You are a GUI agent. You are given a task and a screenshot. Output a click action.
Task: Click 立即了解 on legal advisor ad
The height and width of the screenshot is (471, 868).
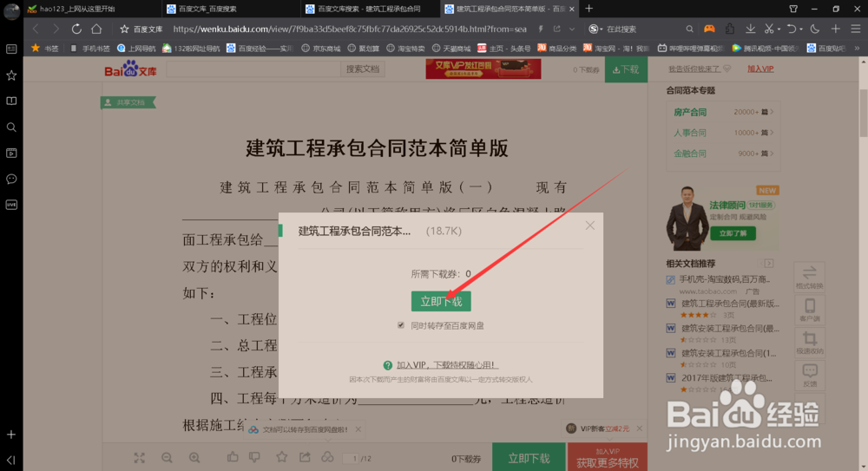pyautogui.click(x=733, y=233)
